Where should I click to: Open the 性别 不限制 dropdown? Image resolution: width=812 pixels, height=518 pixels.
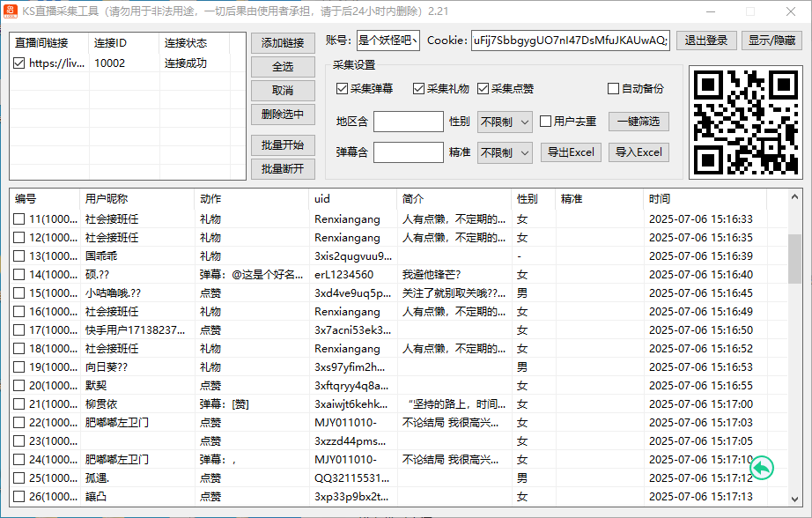(x=504, y=121)
